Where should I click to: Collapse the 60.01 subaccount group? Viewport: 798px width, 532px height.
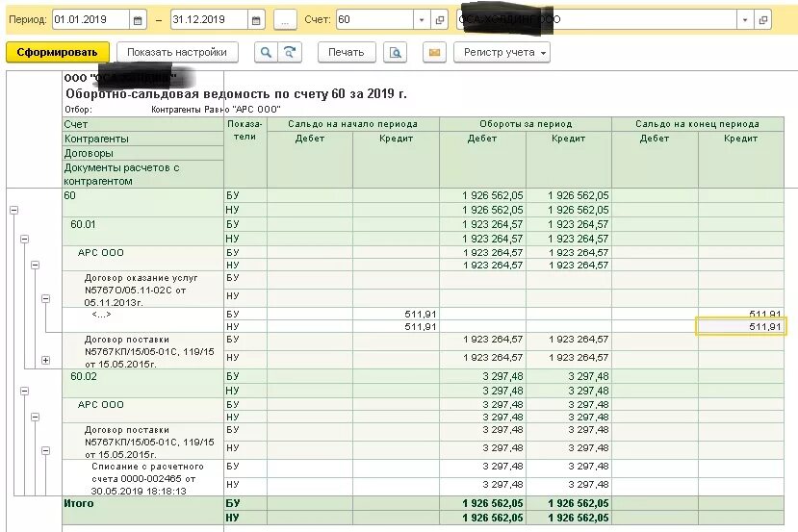point(24,239)
